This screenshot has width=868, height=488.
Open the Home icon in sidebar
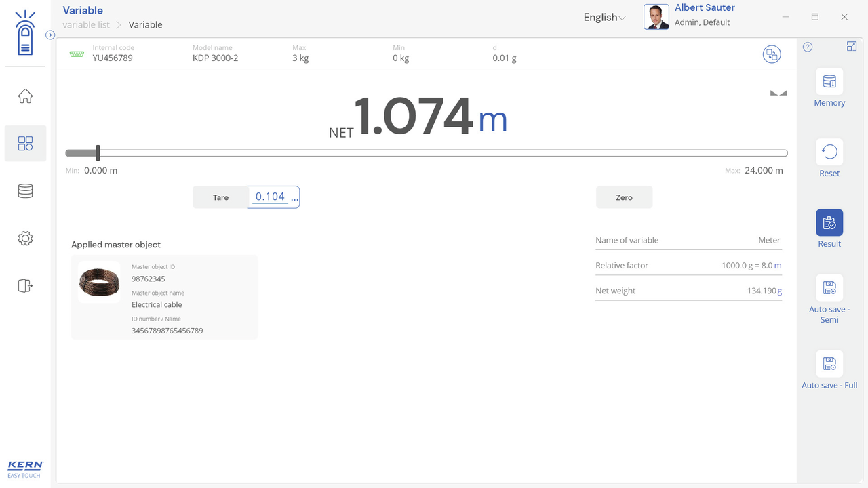tap(25, 96)
